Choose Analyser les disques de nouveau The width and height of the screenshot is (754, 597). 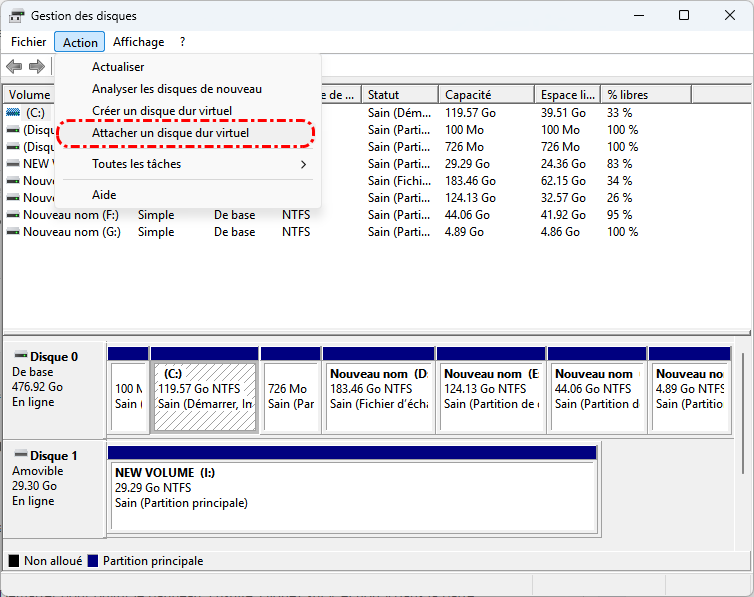[x=176, y=89]
